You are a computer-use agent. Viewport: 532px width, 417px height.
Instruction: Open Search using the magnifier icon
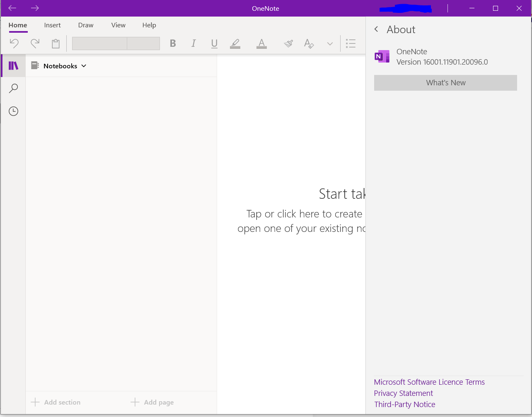(14, 88)
